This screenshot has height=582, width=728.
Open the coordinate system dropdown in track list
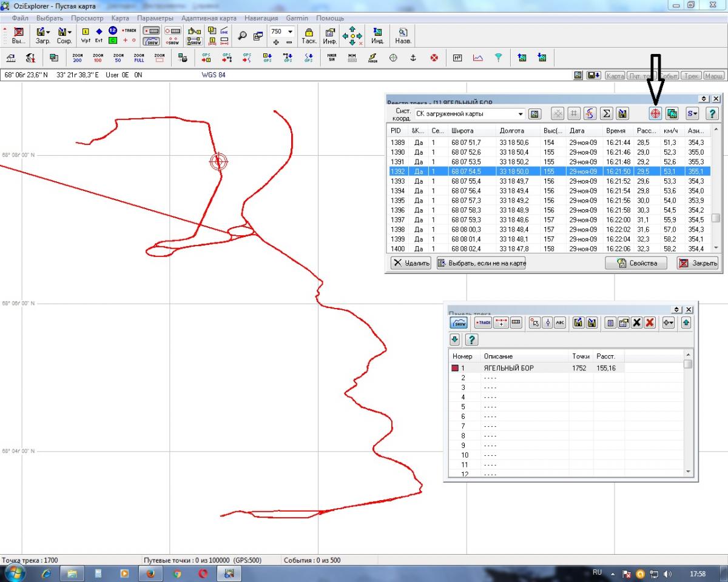(521, 114)
